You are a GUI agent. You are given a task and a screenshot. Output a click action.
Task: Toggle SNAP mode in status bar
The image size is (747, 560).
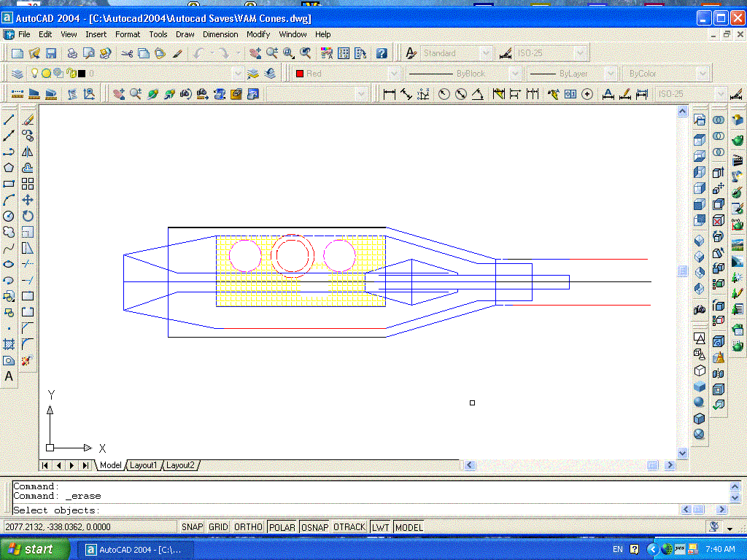pyautogui.click(x=193, y=527)
